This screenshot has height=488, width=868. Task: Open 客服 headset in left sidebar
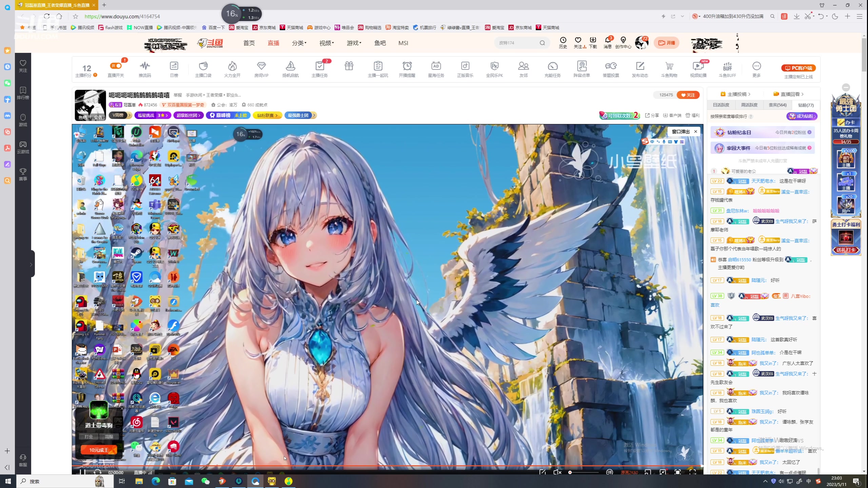[x=23, y=460]
